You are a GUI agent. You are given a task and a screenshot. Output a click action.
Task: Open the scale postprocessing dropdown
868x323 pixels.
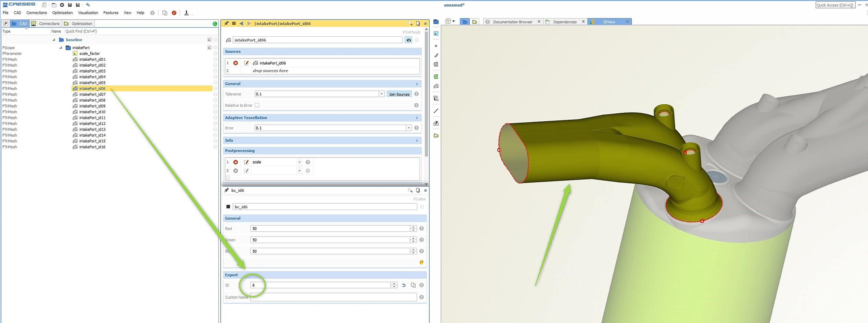[x=299, y=162]
